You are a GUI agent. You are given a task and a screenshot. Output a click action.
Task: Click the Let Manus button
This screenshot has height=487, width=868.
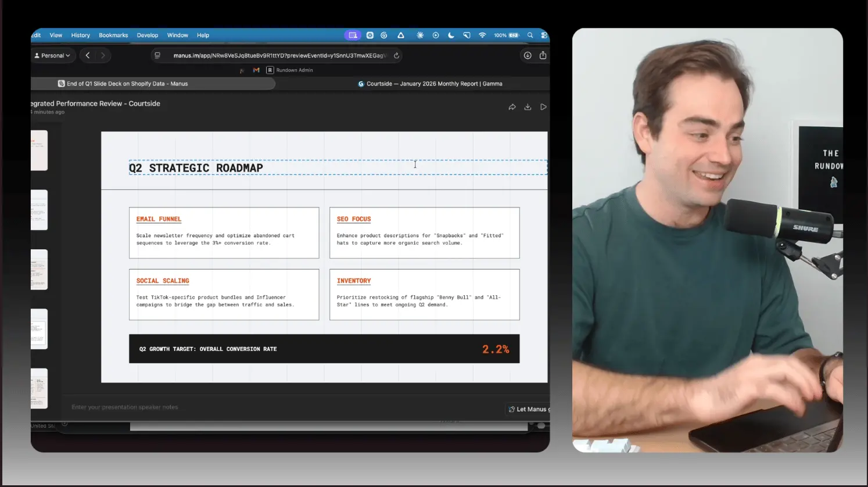click(528, 409)
